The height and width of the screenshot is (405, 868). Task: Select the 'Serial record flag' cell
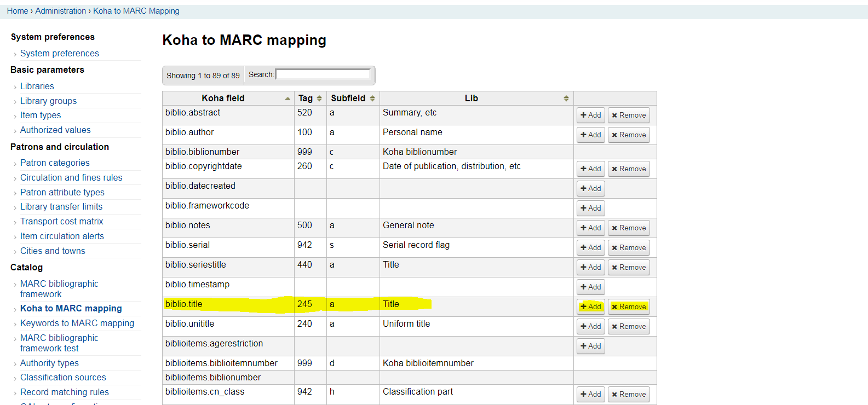[476, 247]
